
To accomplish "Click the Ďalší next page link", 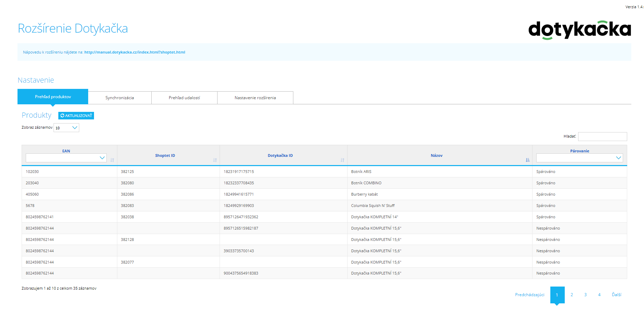I will [617, 295].
